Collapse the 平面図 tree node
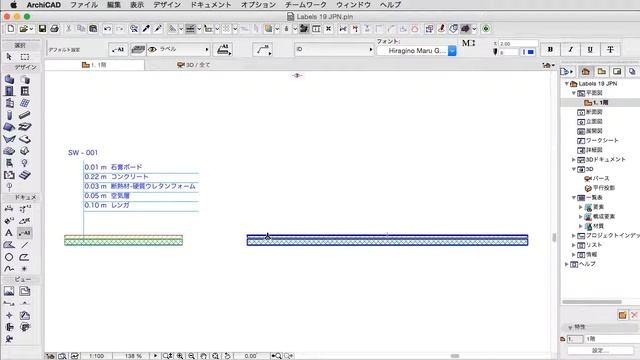This screenshot has width=640, height=360. 574,93
